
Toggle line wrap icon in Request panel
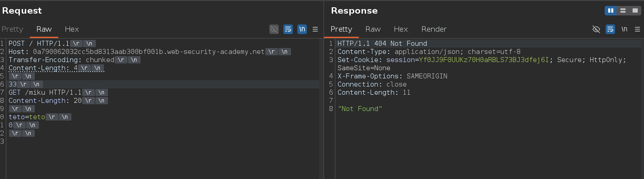coord(288,29)
